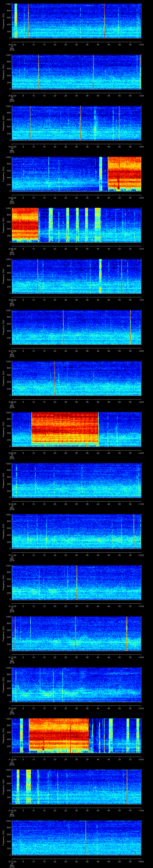Image resolution: width=153 pixels, height=868 pixels.
Task: Select the 5:03:00 time axis label
Action: tap(12, 147)
